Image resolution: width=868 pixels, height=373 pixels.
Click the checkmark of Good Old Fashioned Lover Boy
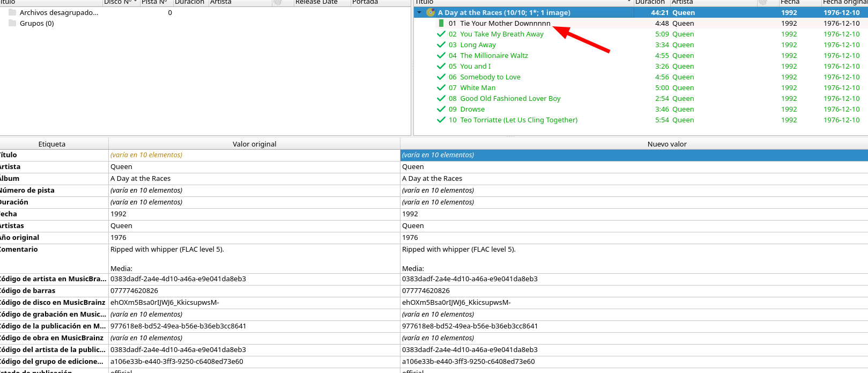[x=441, y=98]
